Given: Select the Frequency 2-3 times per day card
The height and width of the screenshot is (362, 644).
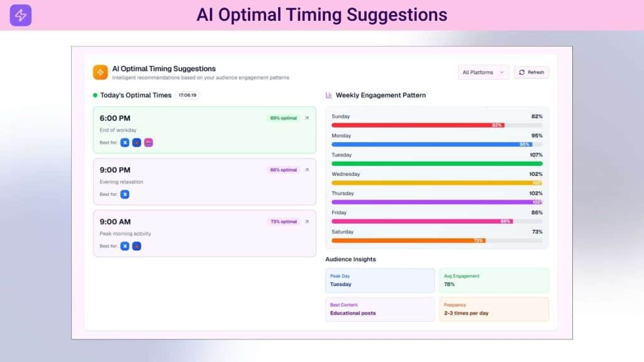Looking at the screenshot, I should click(x=494, y=309).
